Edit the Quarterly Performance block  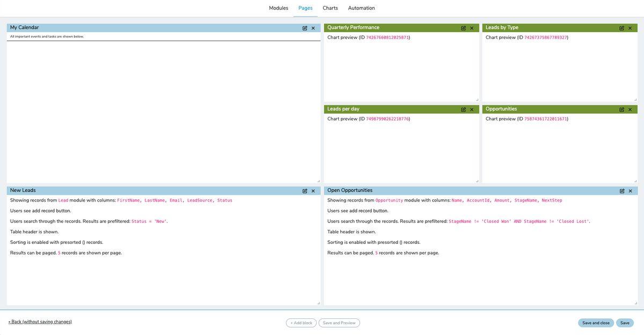464,28
